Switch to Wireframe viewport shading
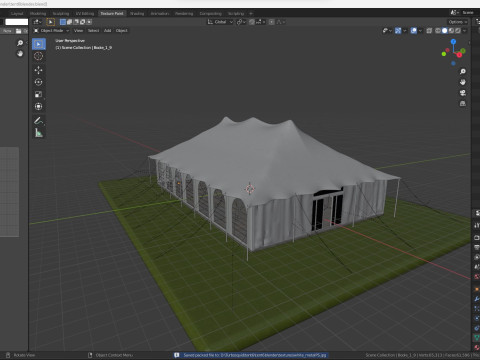480x360 pixels. (x=438, y=31)
